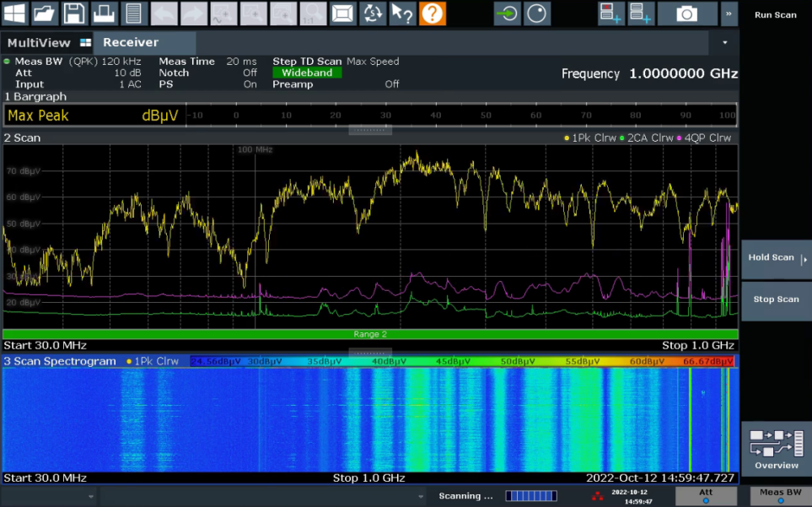Toggle the Att softkey at the bottom
Image resolution: width=812 pixels, height=507 pixels.
[x=706, y=495]
